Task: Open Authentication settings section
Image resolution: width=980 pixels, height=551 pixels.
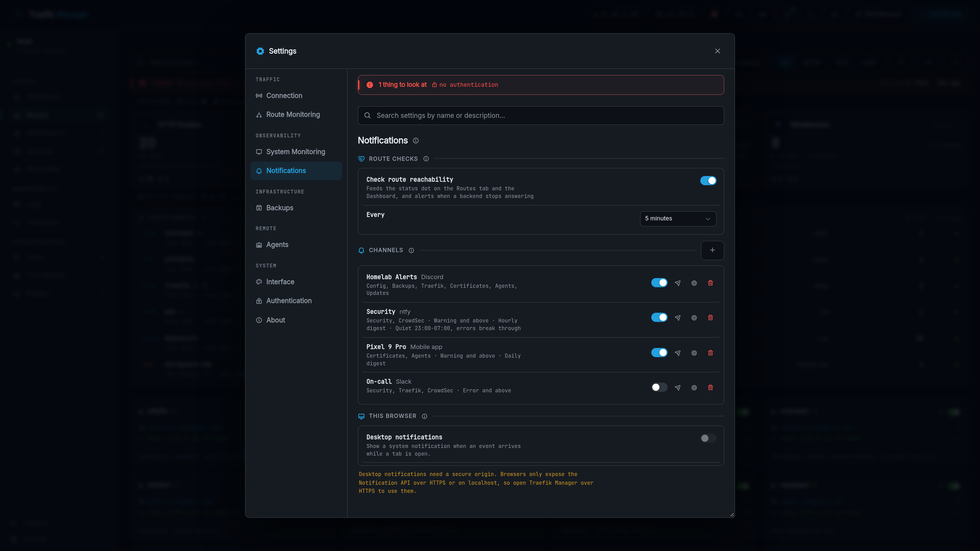Action: 296,301
